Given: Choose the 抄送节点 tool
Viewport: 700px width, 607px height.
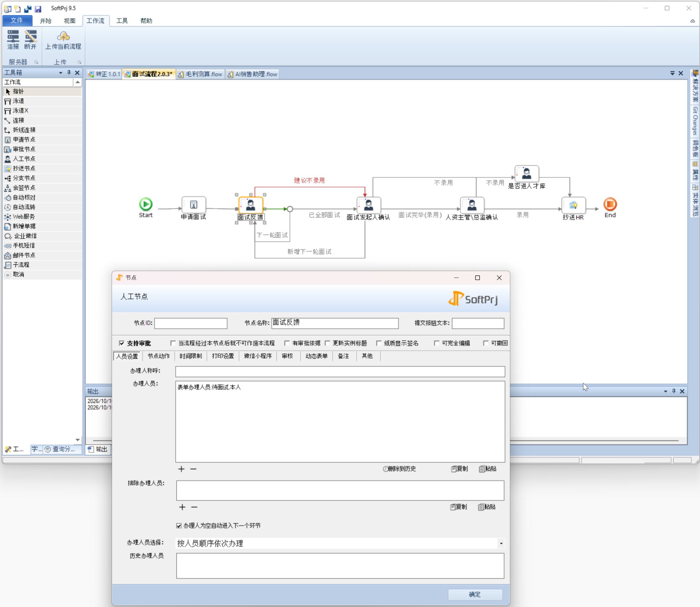Looking at the screenshot, I should pos(42,168).
